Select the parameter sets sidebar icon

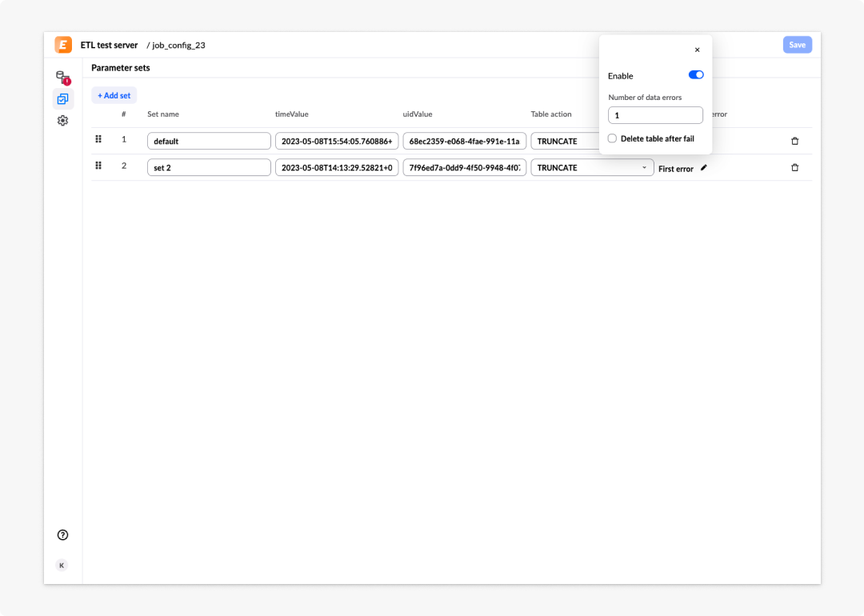63,98
